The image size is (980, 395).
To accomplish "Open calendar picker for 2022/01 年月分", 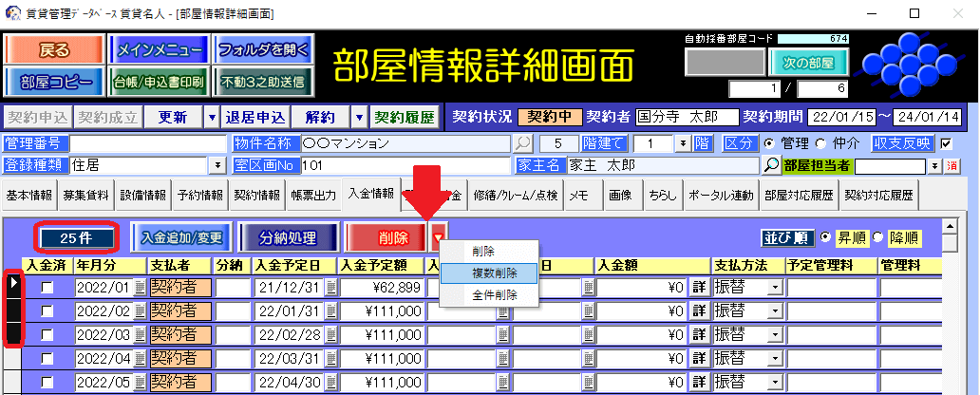I will [x=139, y=286].
